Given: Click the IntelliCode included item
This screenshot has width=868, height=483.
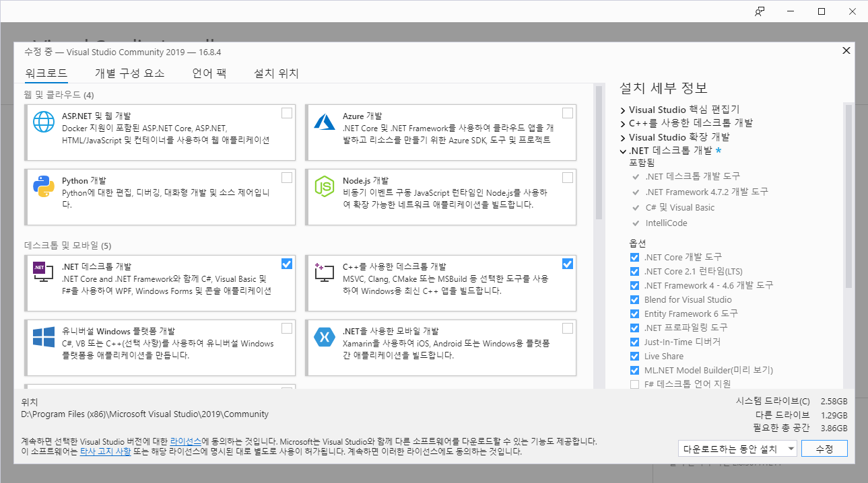Looking at the screenshot, I should point(667,223).
